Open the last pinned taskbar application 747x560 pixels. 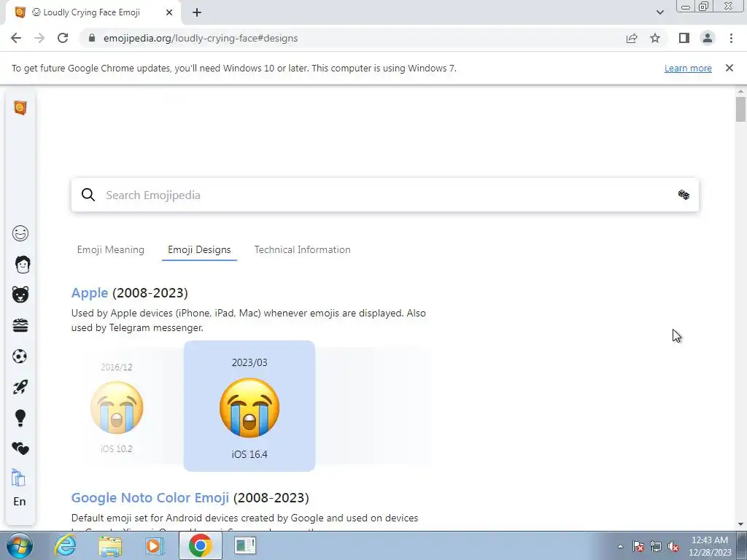tap(245, 545)
